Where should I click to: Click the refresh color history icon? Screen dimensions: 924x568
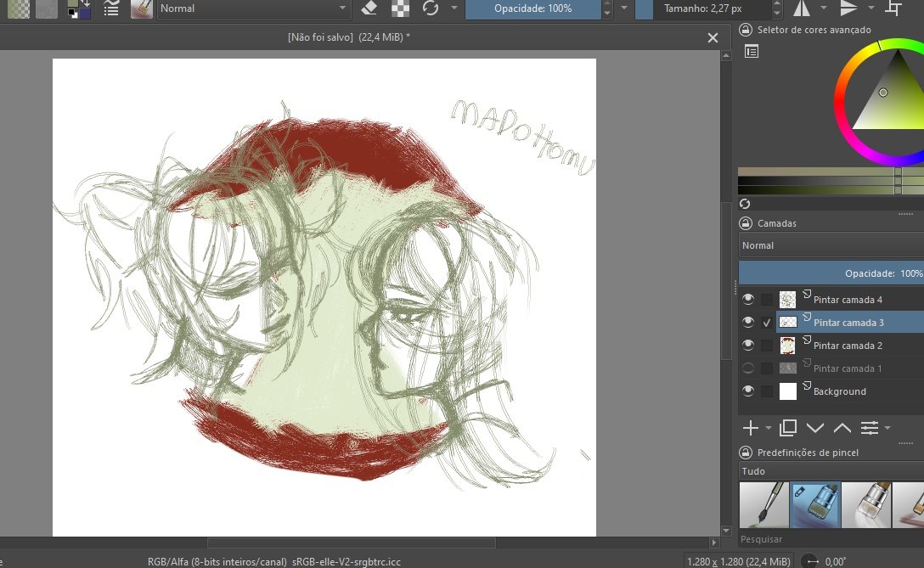point(745,204)
